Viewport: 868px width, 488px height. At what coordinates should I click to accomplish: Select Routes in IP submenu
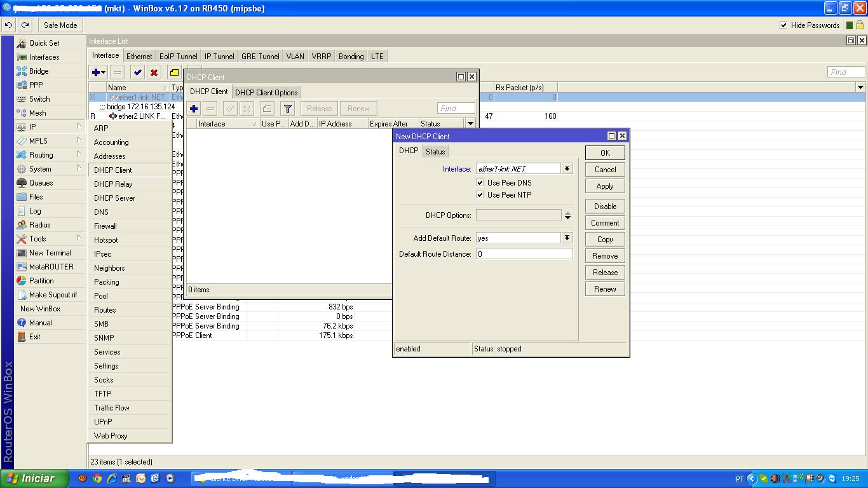(x=130, y=310)
